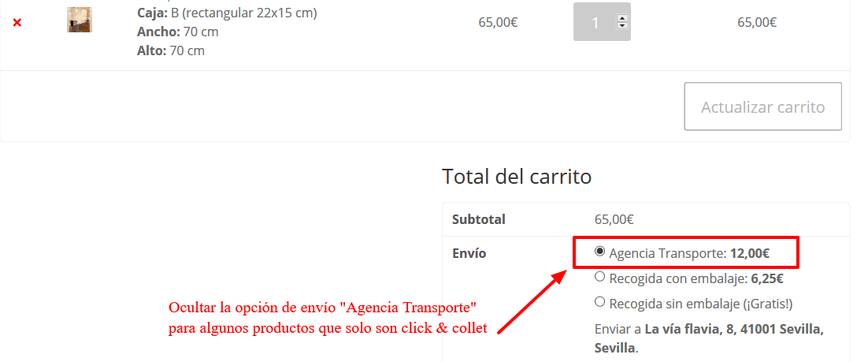Choose the Recogida con embalaje radio option

click(599, 277)
